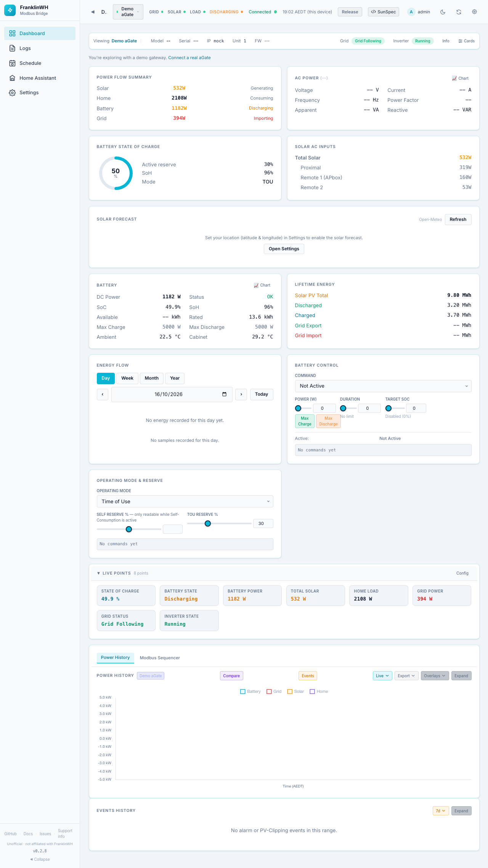Open the Overlays dropdown
This screenshot has width=488, height=868.
point(435,676)
